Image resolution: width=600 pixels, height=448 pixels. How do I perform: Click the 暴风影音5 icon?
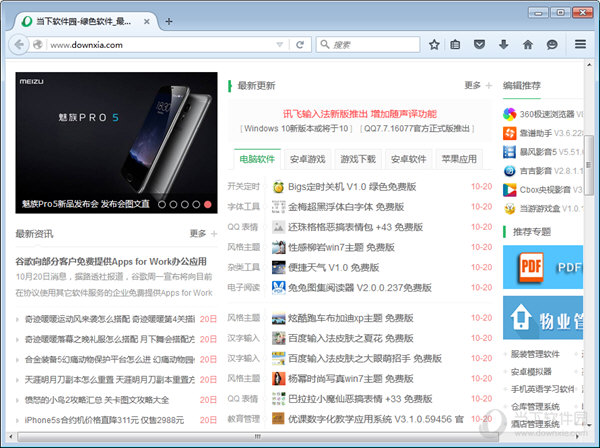(509, 152)
